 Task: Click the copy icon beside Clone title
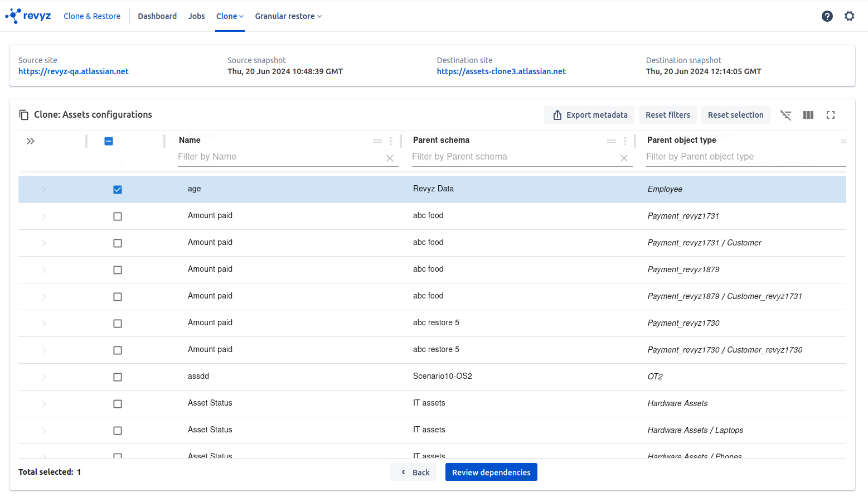point(24,115)
